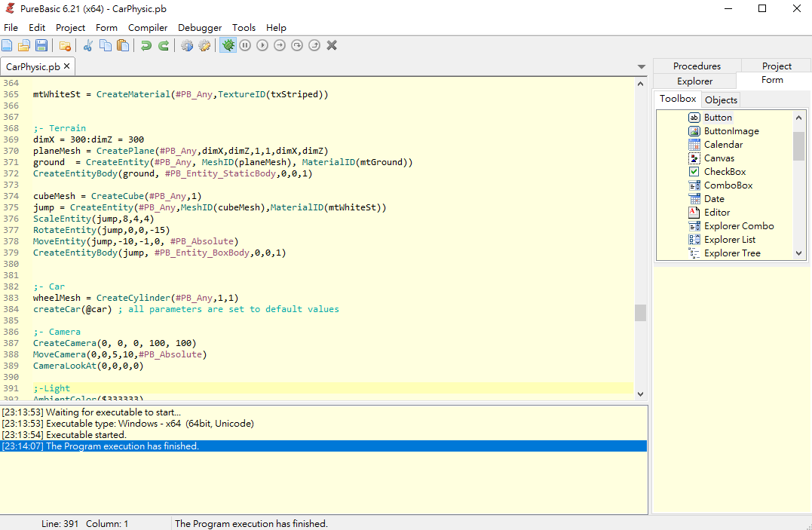Click the Save file toolbar icon
The image size is (812, 530).
click(x=42, y=45)
